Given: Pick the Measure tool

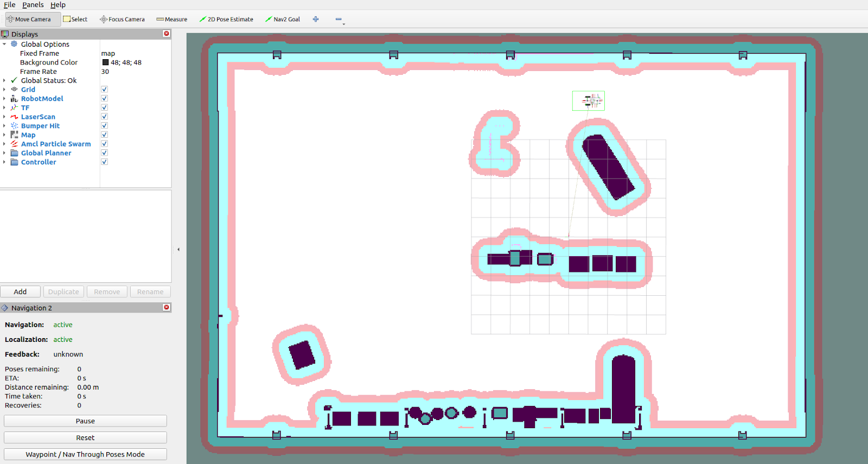Looking at the screenshot, I should tap(171, 19).
